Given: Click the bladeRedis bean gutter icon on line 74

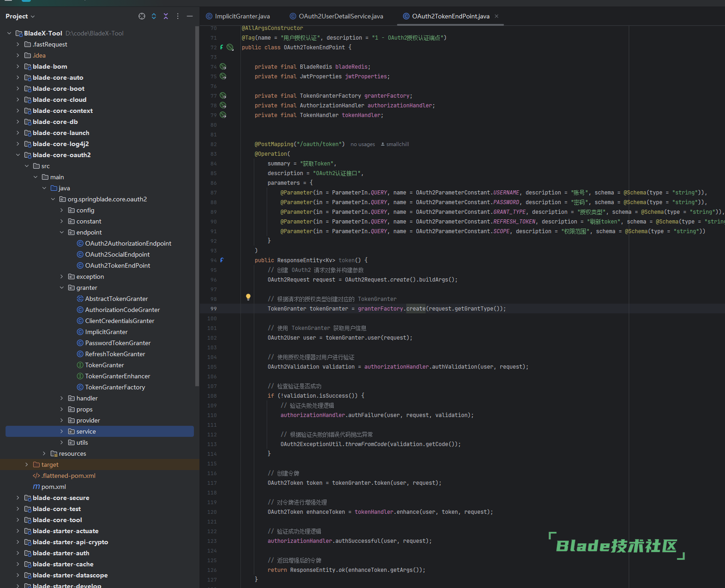Looking at the screenshot, I should 223,67.
